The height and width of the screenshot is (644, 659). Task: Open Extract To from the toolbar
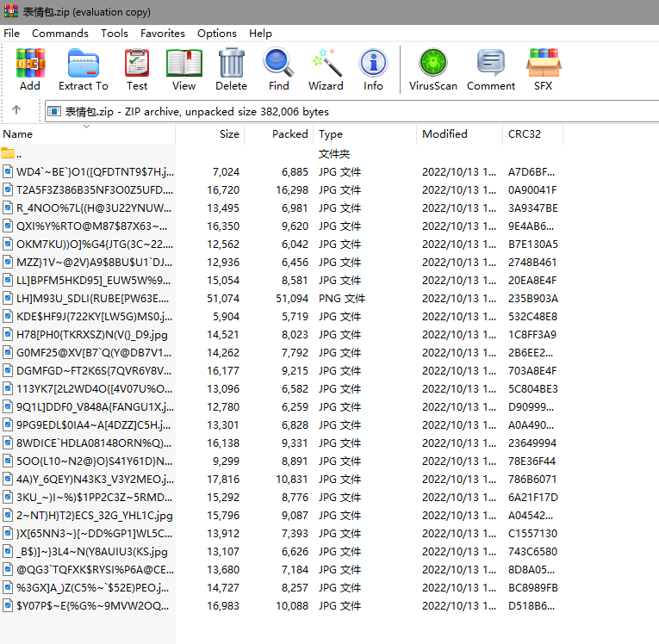84,63
